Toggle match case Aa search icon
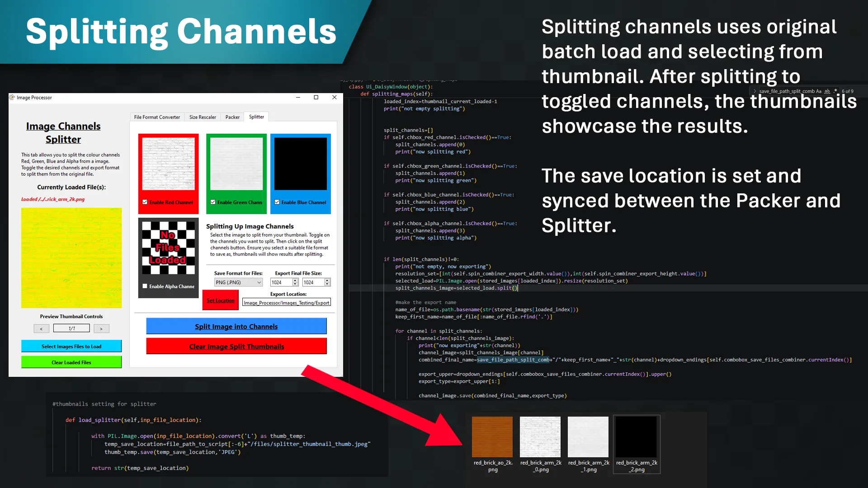This screenshot has width=868, height=488. pos(819,91)
